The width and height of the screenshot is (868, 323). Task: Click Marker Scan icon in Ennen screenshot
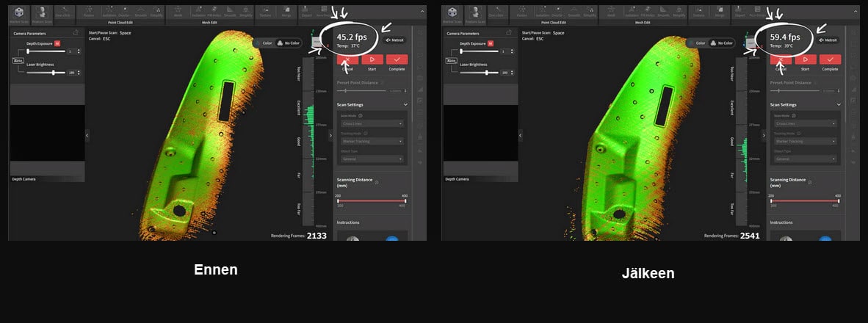(x=19, y=12)
